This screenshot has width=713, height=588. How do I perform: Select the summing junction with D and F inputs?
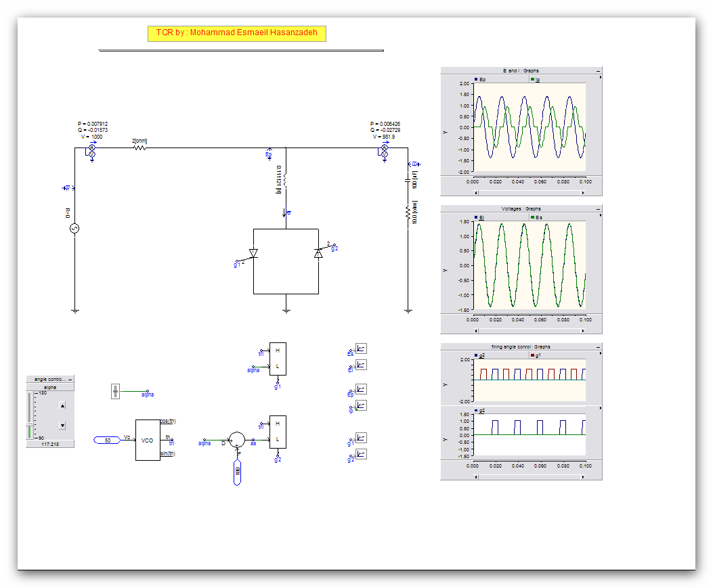coord(236,440)
